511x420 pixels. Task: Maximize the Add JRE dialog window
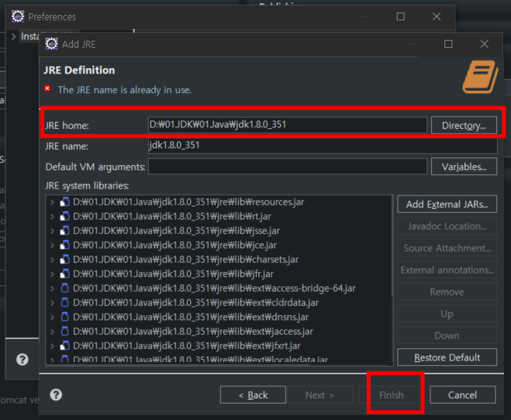pos(448,44)
